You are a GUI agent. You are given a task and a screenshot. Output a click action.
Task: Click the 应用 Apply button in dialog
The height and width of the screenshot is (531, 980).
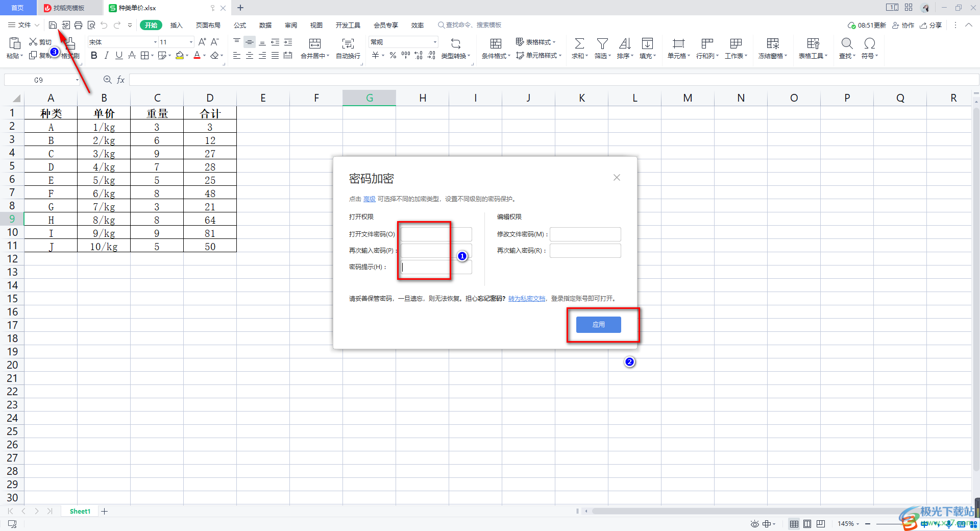click(598, 325)
